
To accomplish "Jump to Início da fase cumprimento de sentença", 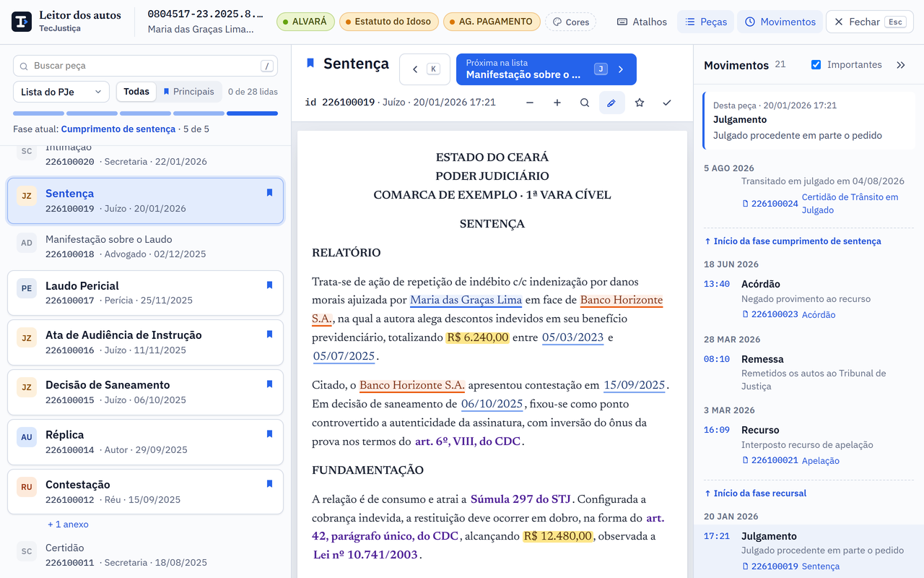I will tap(793, 241).
